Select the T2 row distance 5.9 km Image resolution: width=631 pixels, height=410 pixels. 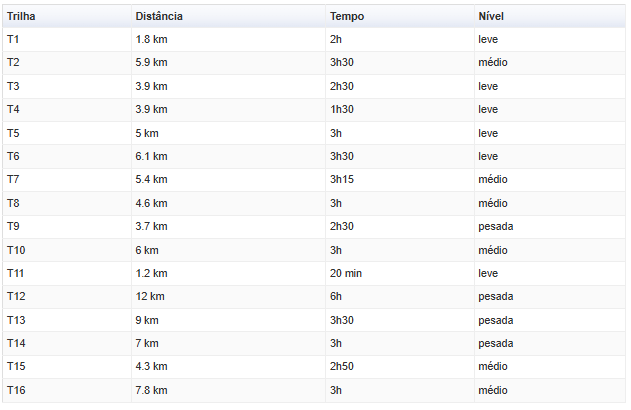point(228,63)
